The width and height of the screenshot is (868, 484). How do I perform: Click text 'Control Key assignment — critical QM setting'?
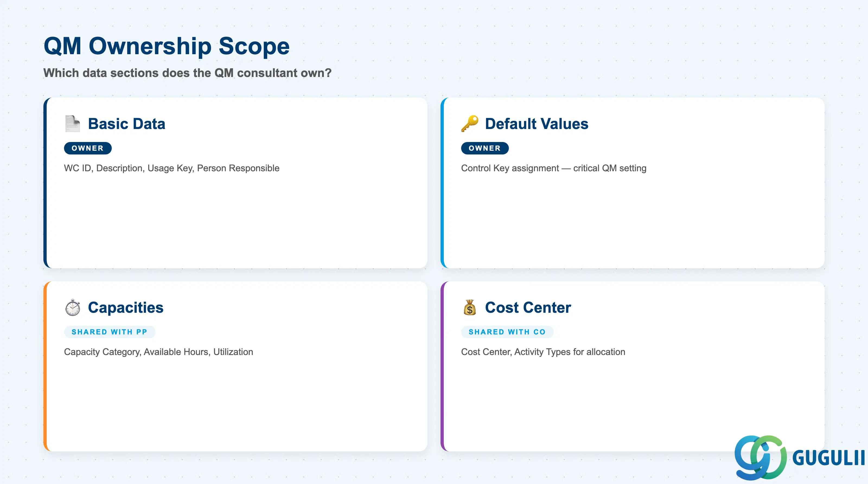pyautogui.click(x=554, y=168)
